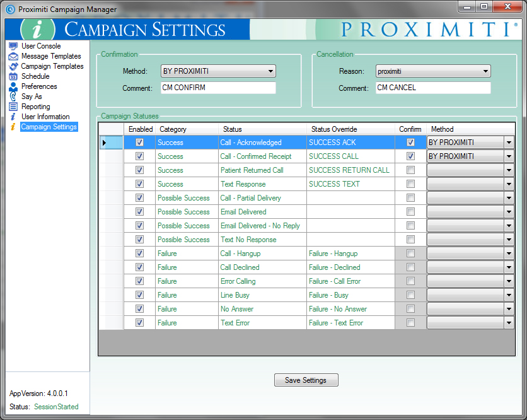Viewport: 527px width, 420px height.
Task: Open Method dropdown for Text Error row
Action: 509,323
